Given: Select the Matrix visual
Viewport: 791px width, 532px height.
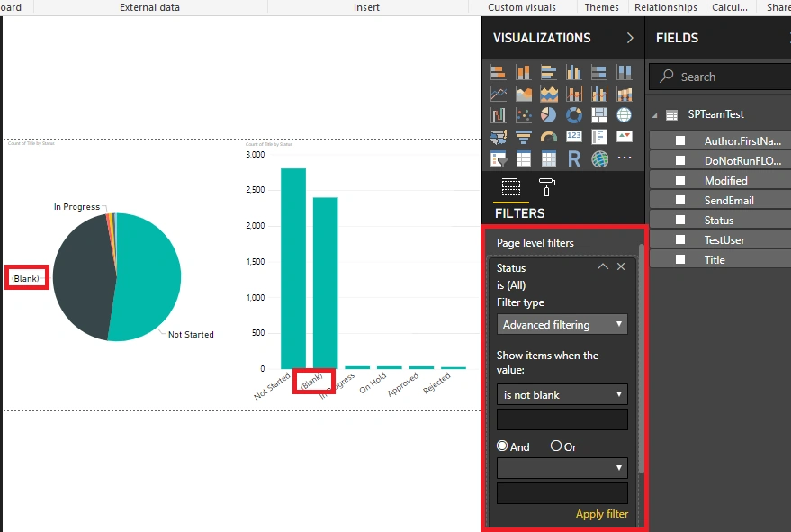Looking at the screenshot, I should [548, 159].
